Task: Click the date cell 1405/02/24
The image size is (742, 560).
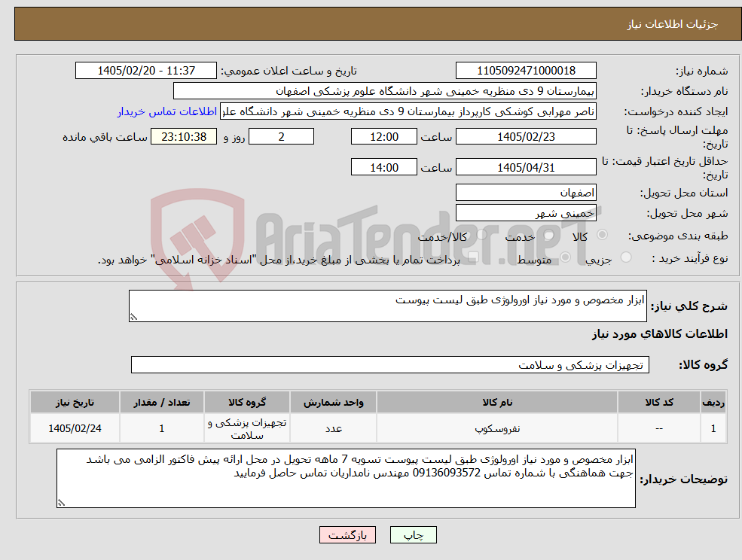Action: coord(75,428)
